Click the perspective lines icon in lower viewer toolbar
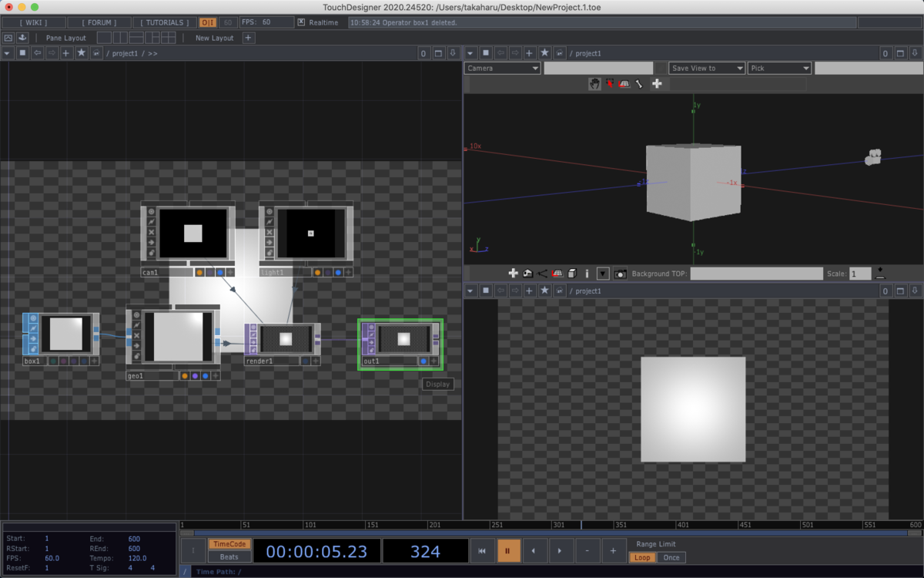Screen dimensions: 924x578 point(543,274)
